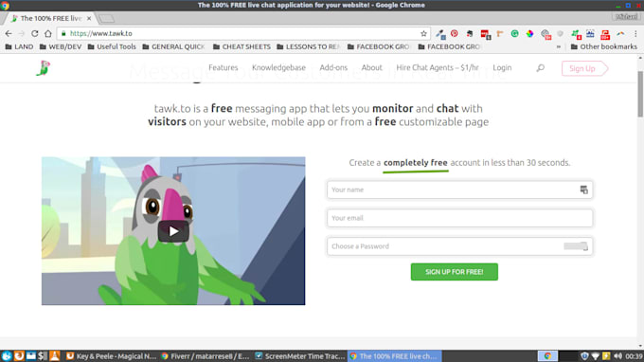Click the Sign Up button in header
The width and height of the screenshot is (644, 362).
click(584, 68)
